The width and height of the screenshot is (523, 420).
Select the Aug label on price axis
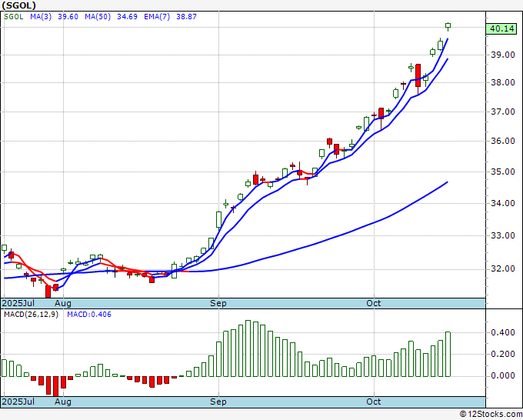coord(63,303)
